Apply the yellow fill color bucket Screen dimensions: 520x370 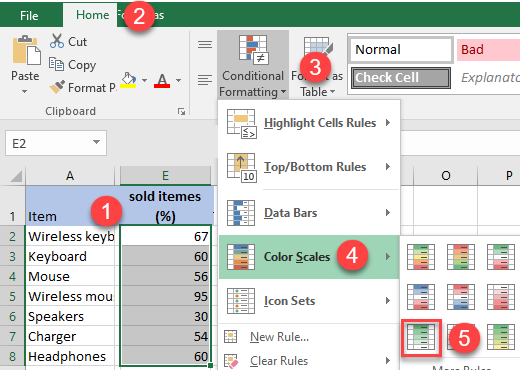(129, 80)
